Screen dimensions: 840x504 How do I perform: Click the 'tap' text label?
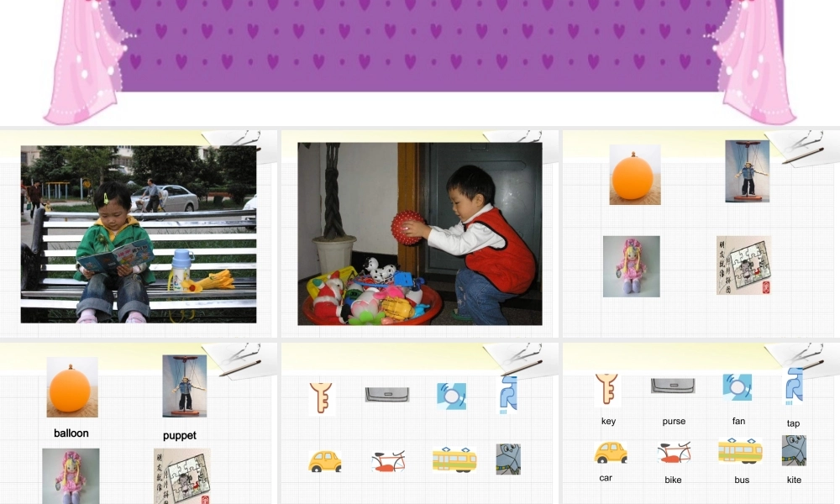click(x=794, y=423)
